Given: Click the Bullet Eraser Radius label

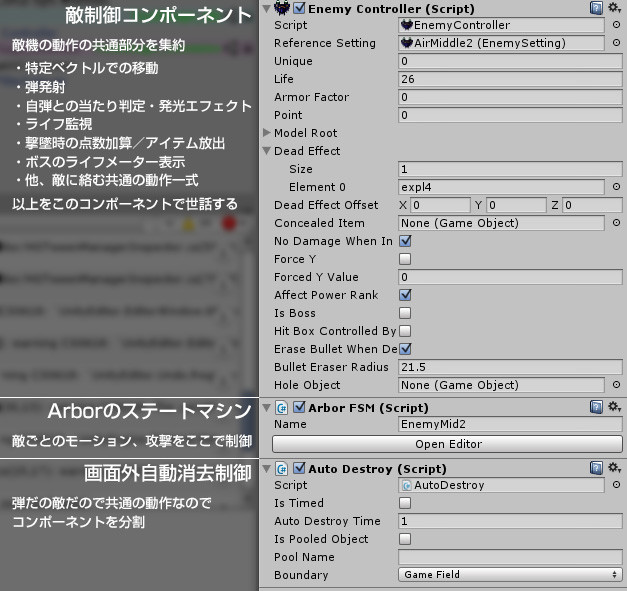Looking at the screenshot, I should click(331, 367).
